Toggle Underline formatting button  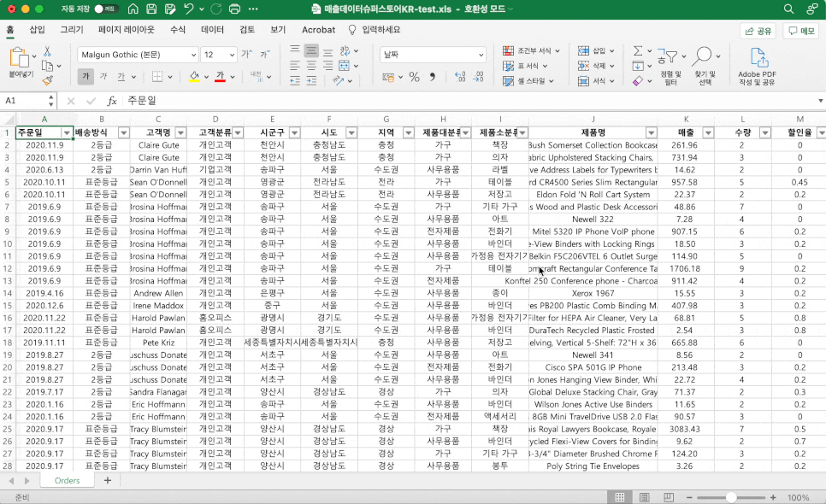click(x=121, y=77)
